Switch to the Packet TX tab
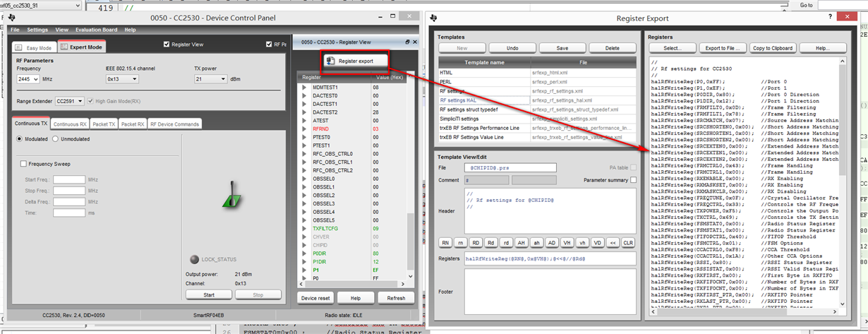Image resolution: width=868 pixels, height=334 pixels. 104,124
